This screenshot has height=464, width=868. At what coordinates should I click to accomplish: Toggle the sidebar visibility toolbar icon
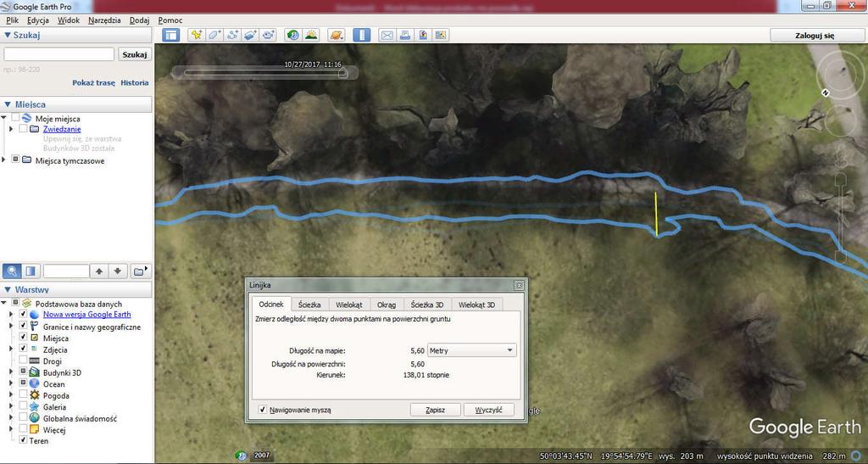point(171,35)
